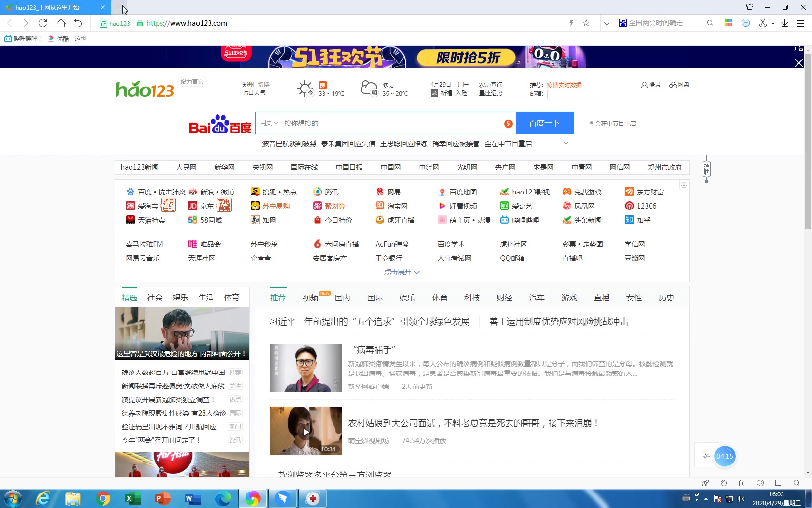Viewport: 812px width, 508px height.
Task: Open the in-page search magnifier in the toolbar
Action: [x=710, y=23]
